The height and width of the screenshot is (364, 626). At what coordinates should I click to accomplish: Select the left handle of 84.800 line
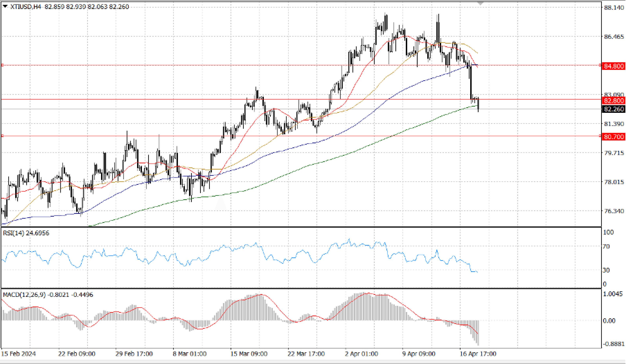pyautogui.click(x=2, y=65)
